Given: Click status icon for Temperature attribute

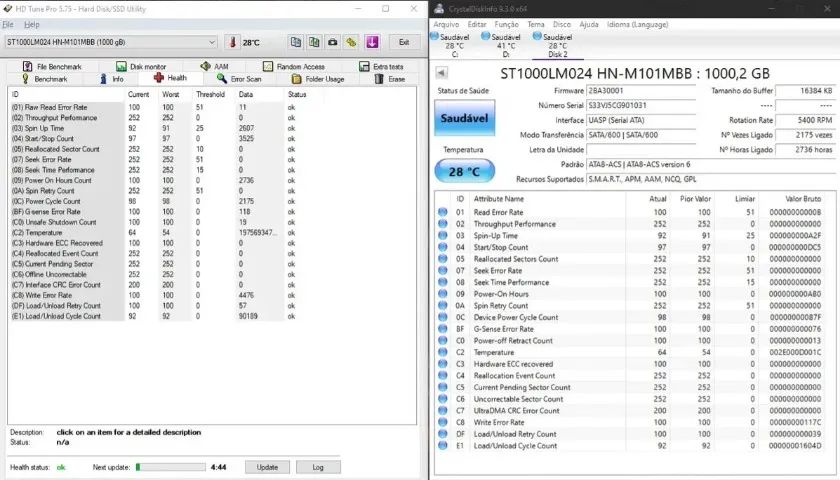Looking at the screenshot, I should pos(442,352).
